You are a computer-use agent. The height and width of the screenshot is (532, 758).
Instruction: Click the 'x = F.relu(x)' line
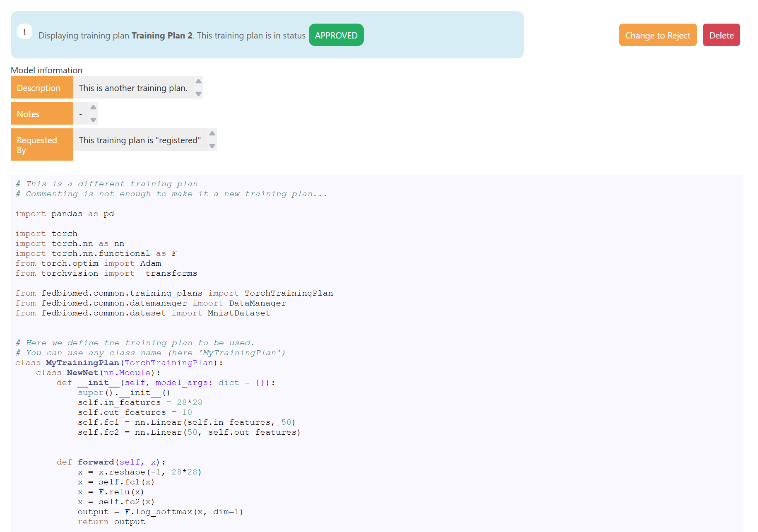(x=111, y=492)
